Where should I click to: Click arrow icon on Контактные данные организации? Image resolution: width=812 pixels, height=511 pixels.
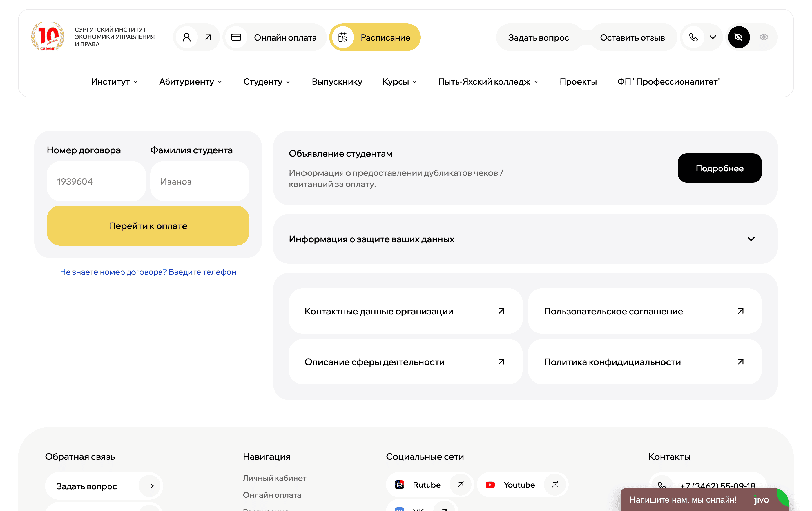pyautogui.click(x=501, y=311)
